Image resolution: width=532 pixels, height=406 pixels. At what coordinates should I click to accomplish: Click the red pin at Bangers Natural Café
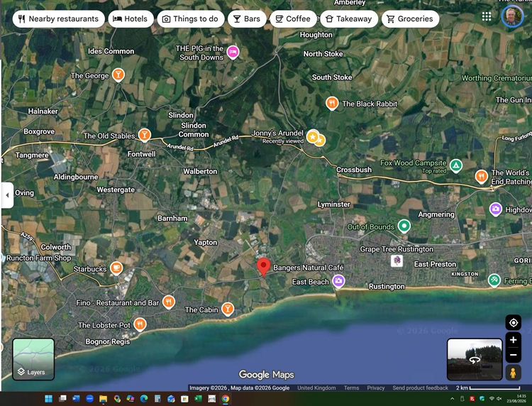(263, 267)
